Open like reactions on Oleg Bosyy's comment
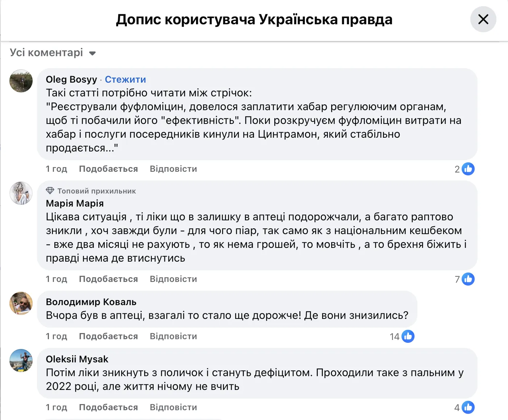Viewport: 508px width, 420px height. (x=468, y=169)
